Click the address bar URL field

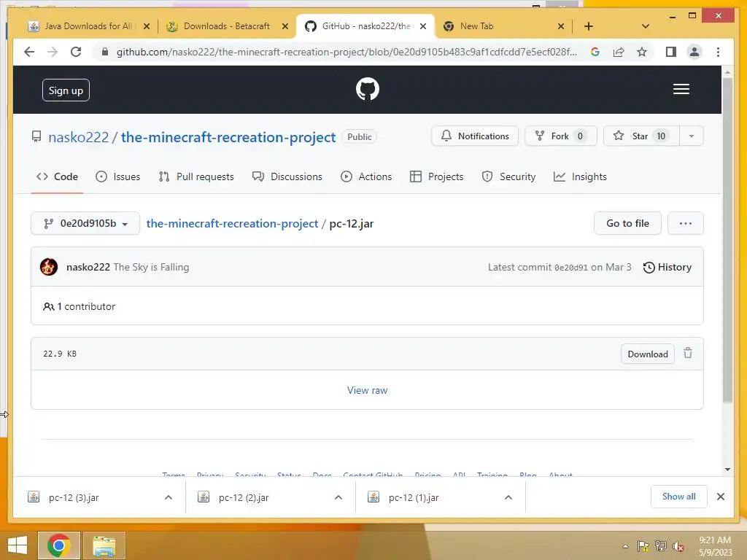[347, 52]
